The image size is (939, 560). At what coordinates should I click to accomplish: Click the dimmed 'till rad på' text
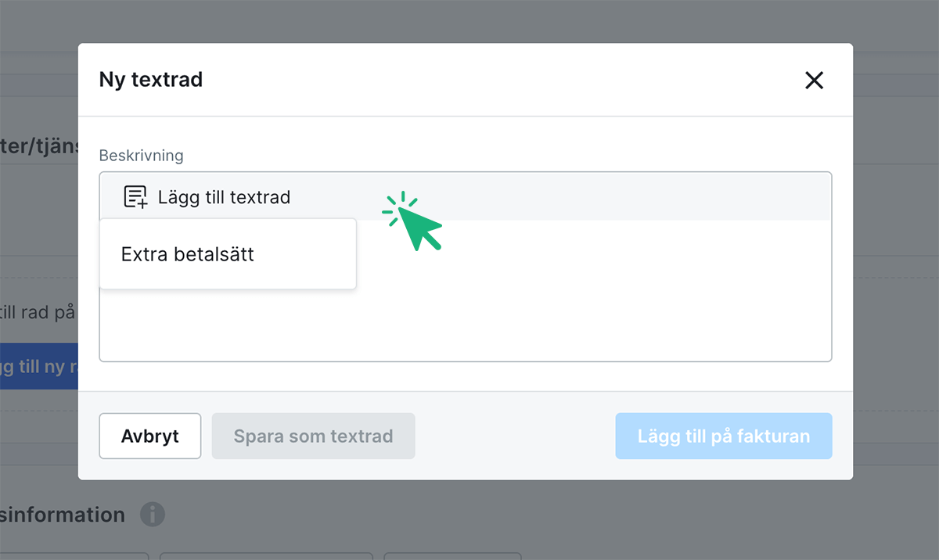[38, 312]
